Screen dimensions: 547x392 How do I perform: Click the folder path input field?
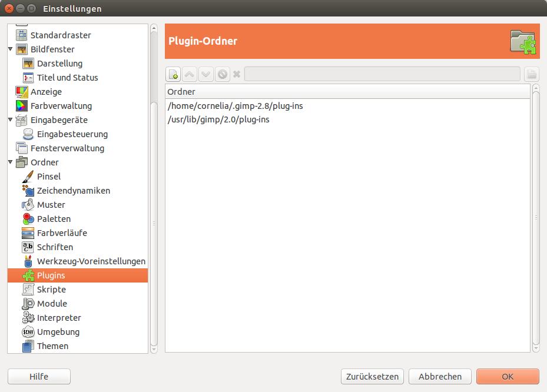[x=382, y=74]
